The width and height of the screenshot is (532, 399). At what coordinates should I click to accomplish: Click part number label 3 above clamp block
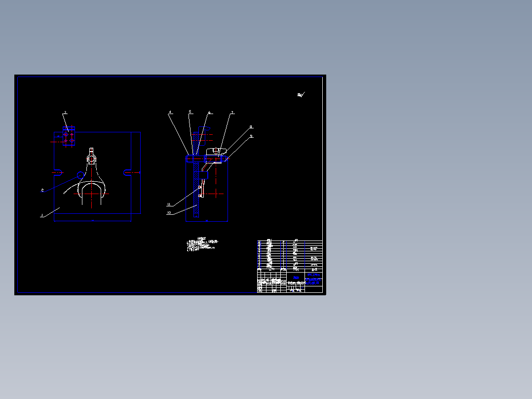[66, 113]
